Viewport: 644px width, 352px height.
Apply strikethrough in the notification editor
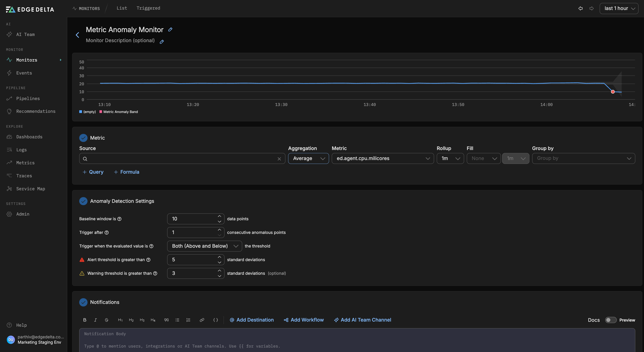106,320
